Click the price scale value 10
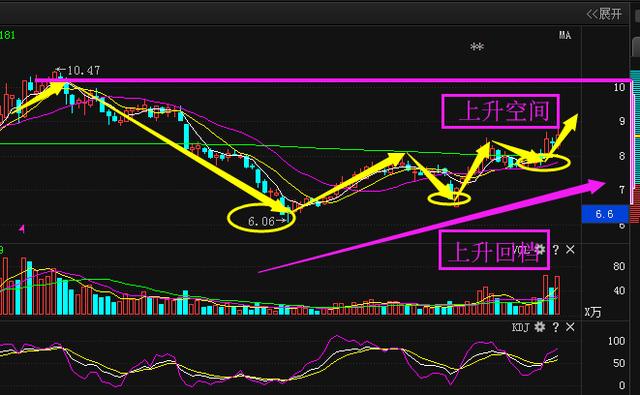Viewport: 640px width, 395px height. point(620,87)
